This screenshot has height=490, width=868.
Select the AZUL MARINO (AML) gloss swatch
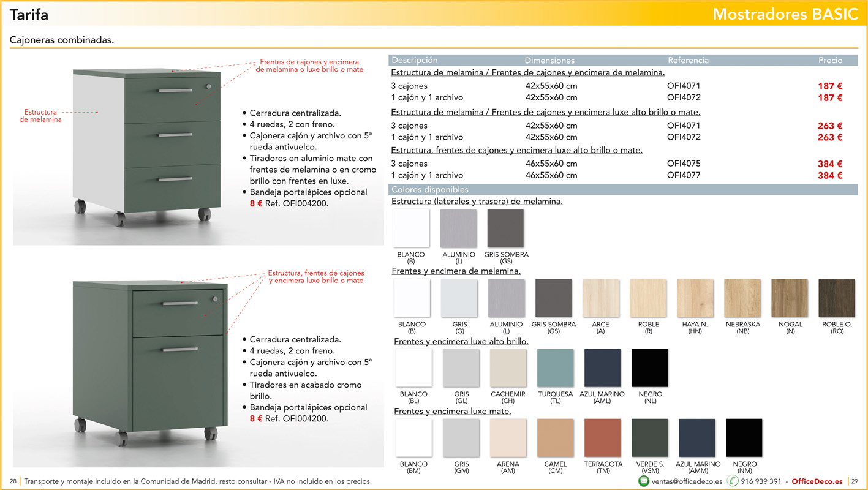point(603,368)
